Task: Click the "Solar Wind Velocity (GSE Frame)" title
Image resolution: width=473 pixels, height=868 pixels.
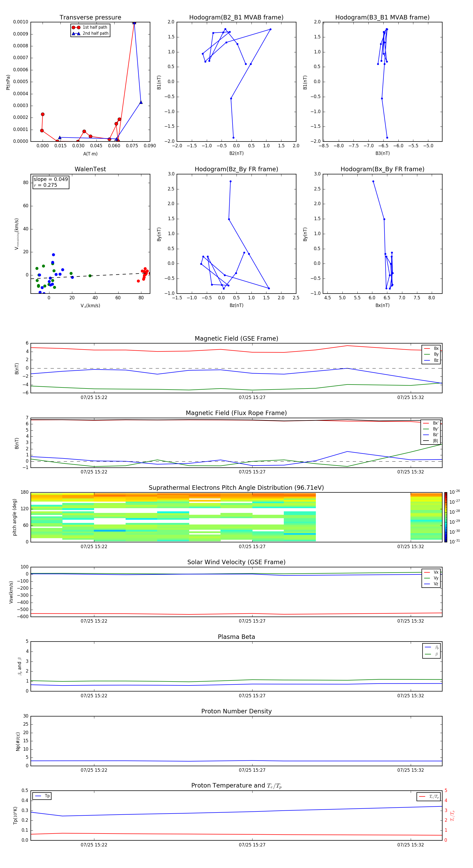Action: [x=236, y=562]
